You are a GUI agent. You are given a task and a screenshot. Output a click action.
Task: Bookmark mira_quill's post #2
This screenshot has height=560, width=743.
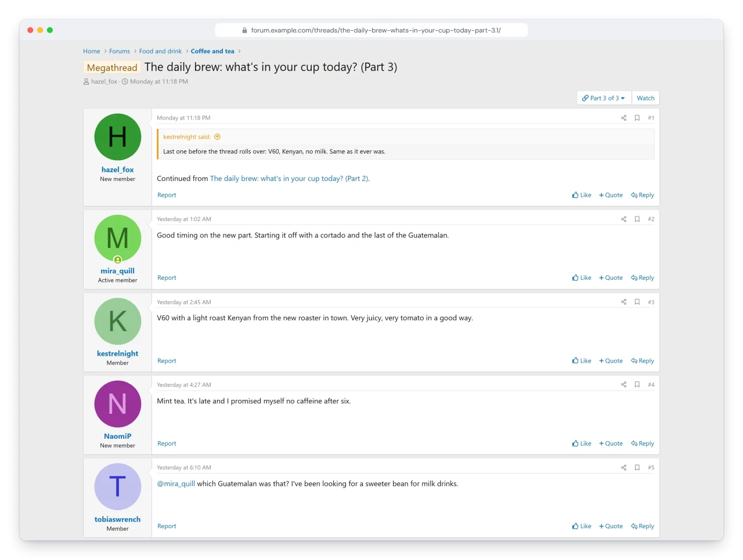tap(637, 219)
